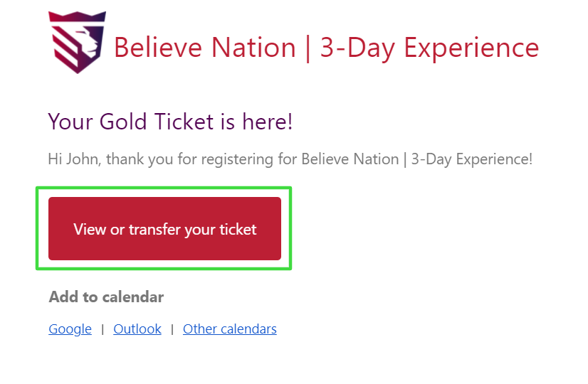This screenshot has height=384, width=588.
Task: Click the word Gold in the purple heading
Action: point(123,122)
